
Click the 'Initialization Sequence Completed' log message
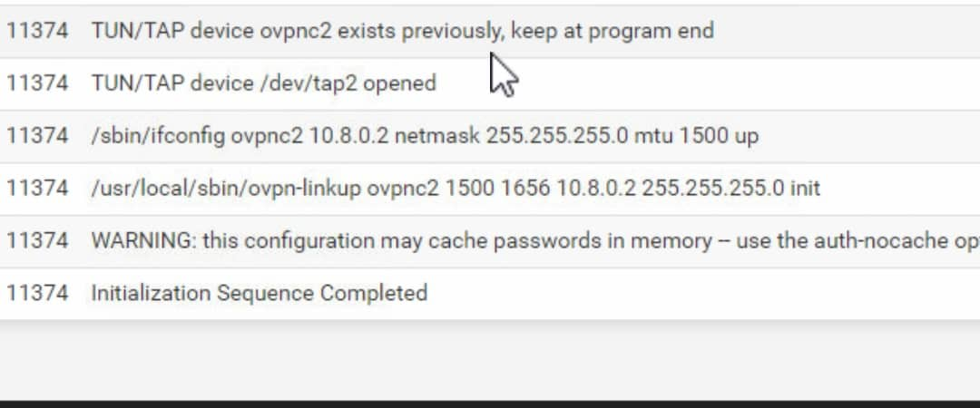coord(259,294)
